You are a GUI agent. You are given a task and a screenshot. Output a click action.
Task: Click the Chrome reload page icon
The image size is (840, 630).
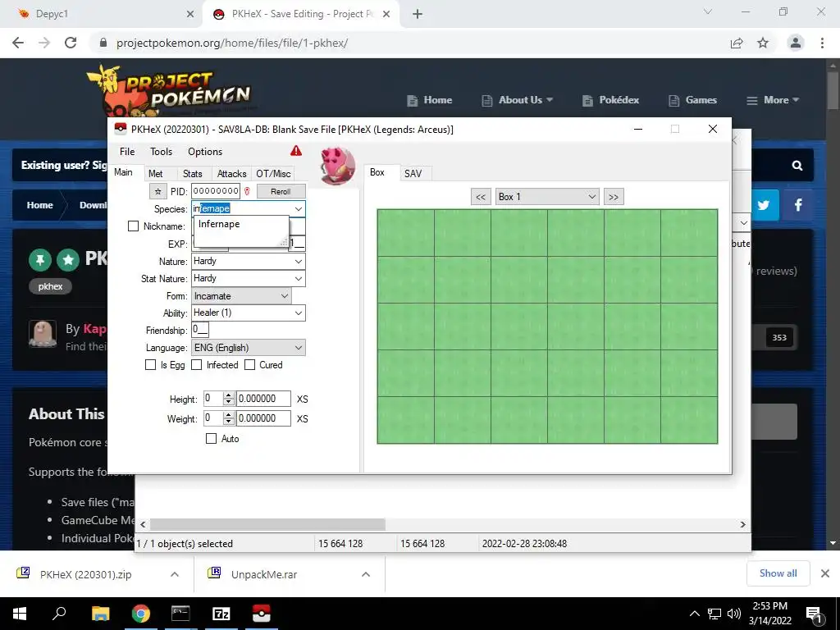click(71, 43)
